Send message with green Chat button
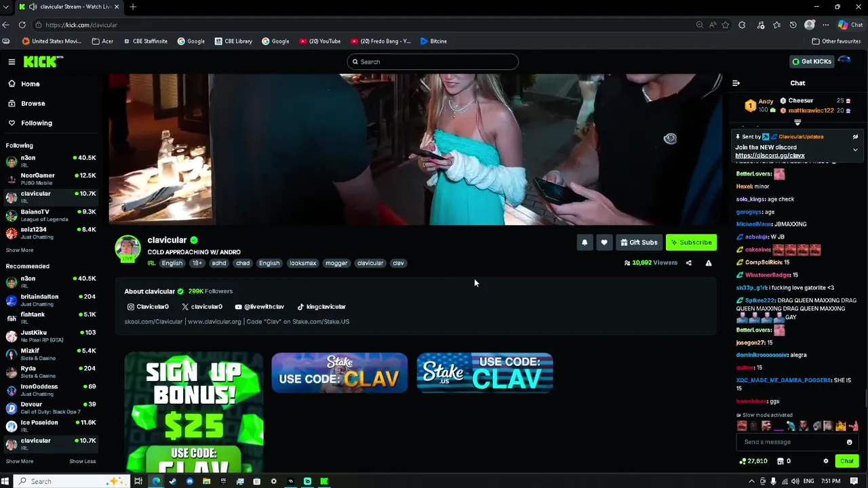Viewport: 868px width, 488px height. click(847, 461)
